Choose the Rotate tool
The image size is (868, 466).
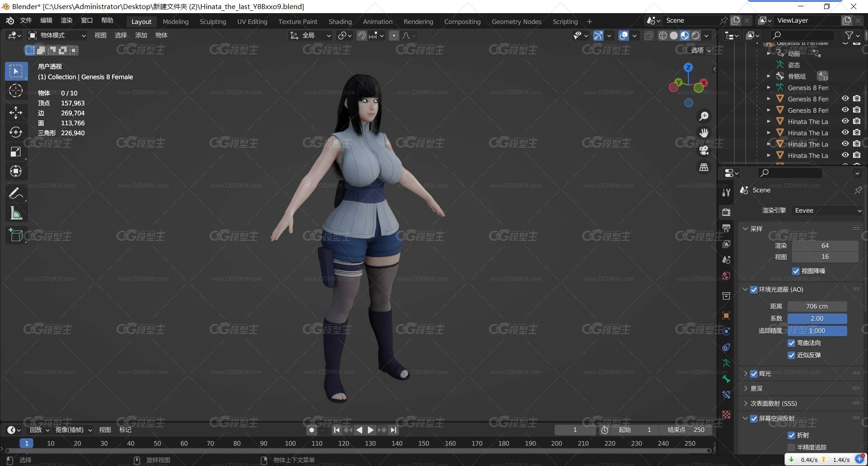pos(16,132)
